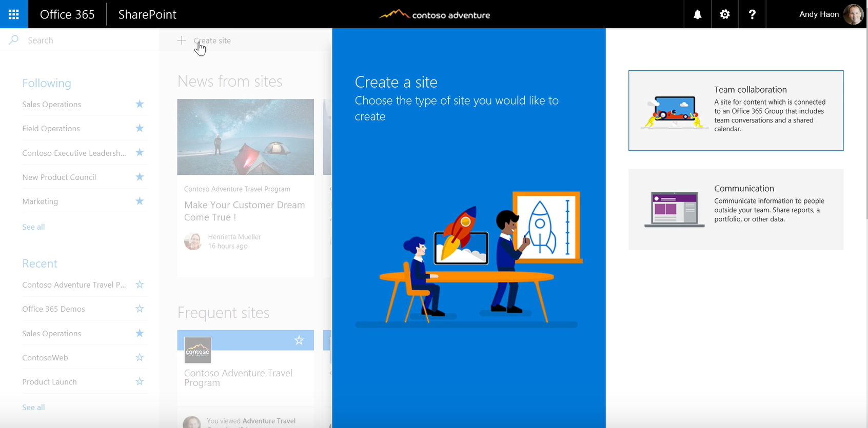Click Henrietta Mueller author avatar
This screenshot has width=868, height=428.
click(193, 241)
